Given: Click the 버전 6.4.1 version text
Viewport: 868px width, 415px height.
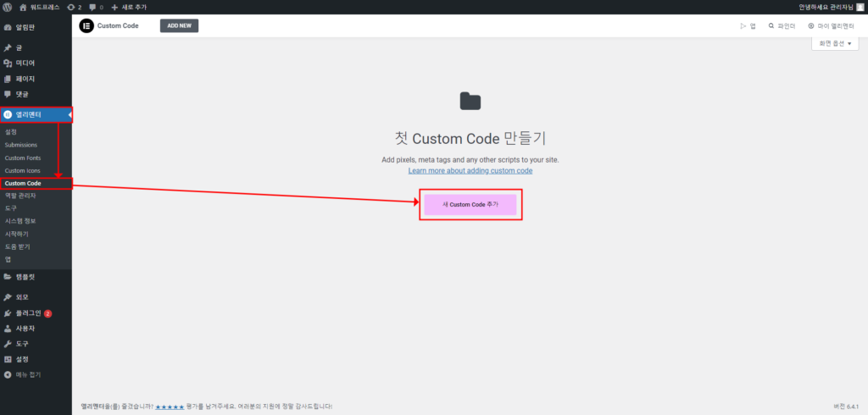Looking at the screenshot, I should click(x=849, y=407).
